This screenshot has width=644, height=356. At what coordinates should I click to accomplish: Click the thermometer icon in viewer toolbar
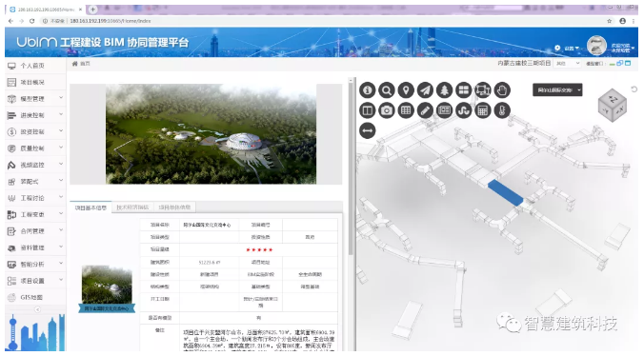(x=502, y=110)
